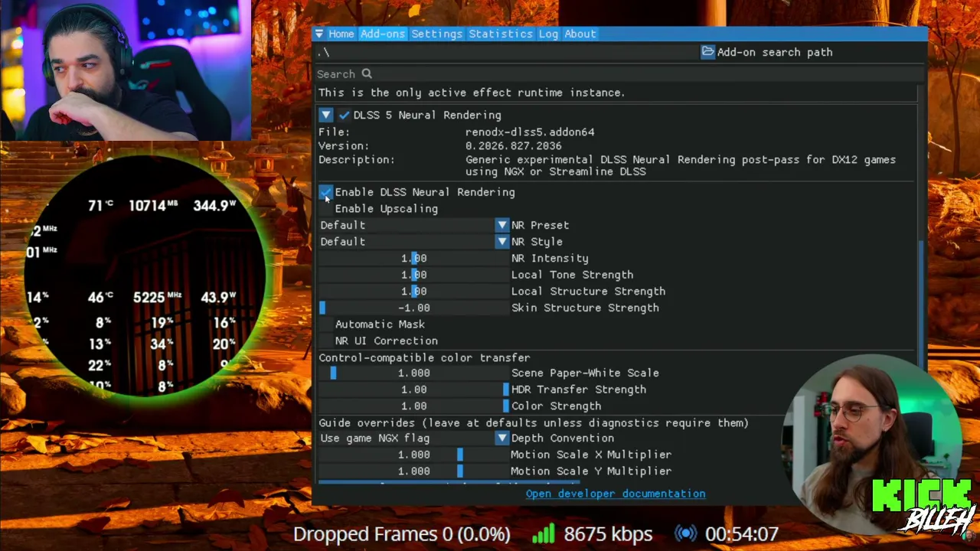Open developer documentation link
980x551 pixels.
pos(616,494)
